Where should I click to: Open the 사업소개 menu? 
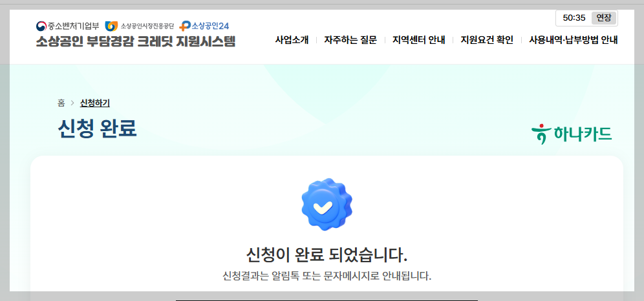pyautogui.click(x=292, y=40)
